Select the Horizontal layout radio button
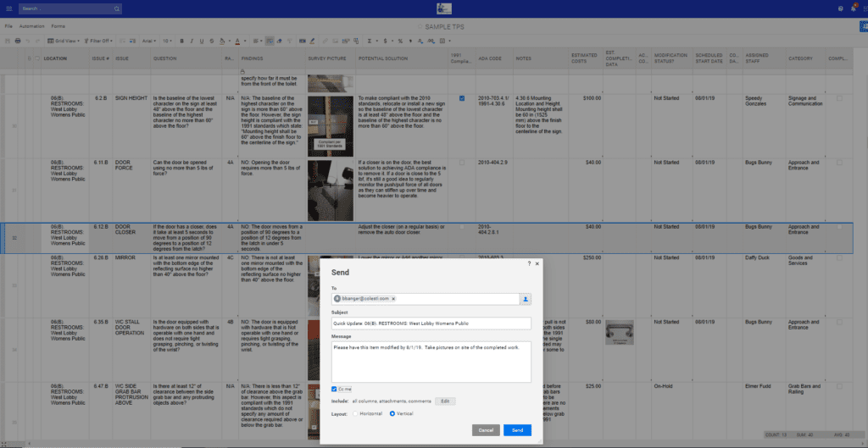This screenshot has width=868, height=448. [x=355, y=414]
